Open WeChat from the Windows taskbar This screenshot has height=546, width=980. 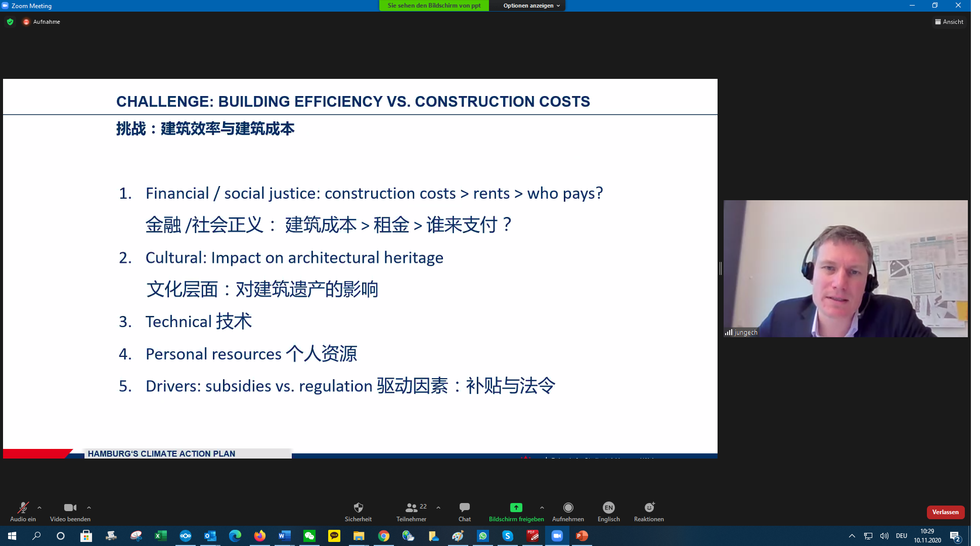(x=309, y=536)
